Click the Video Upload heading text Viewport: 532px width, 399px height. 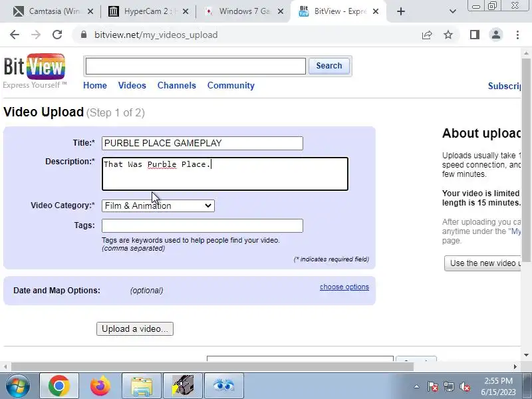(x=43, y=112)
